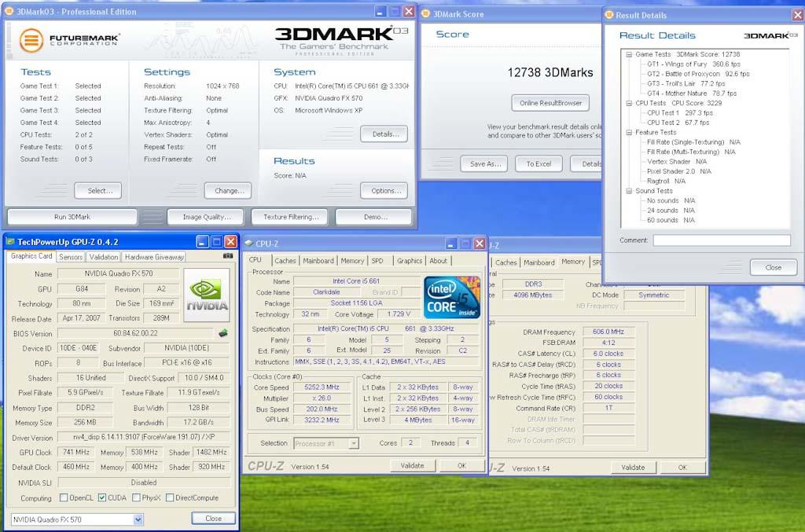
Task: Click the Texture Filtering... button
Action: pyautogui.click(x=291, y=217)
